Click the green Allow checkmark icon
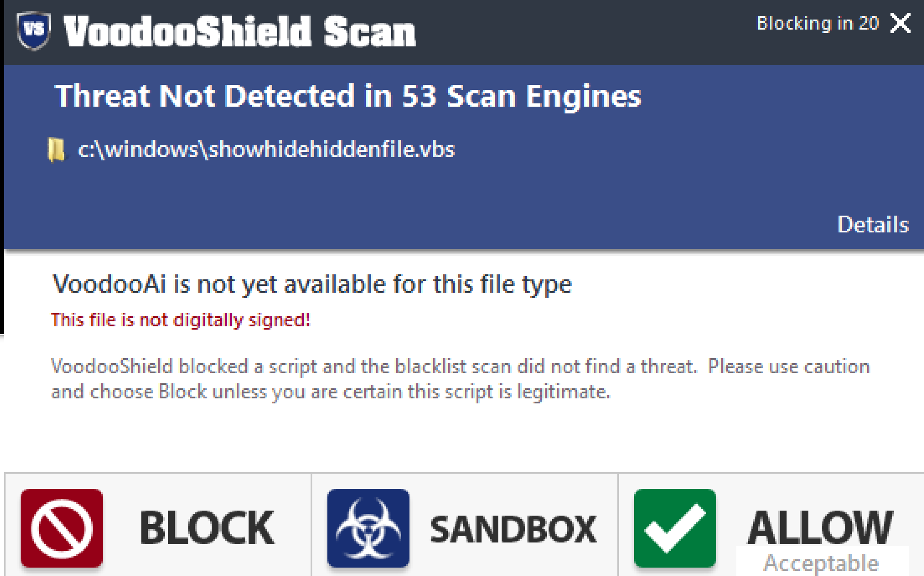 [675, 528]
